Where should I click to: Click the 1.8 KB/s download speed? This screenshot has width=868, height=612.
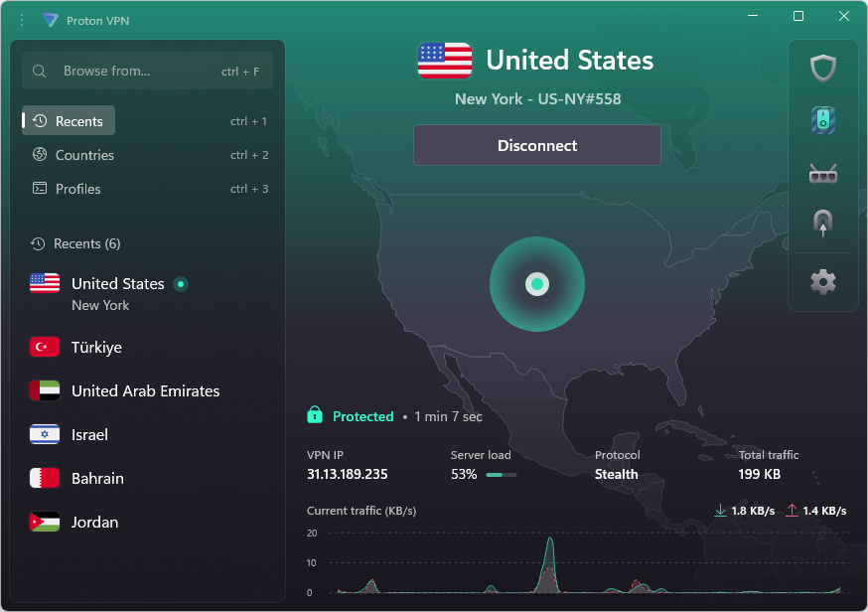click(x=753, y=511)
